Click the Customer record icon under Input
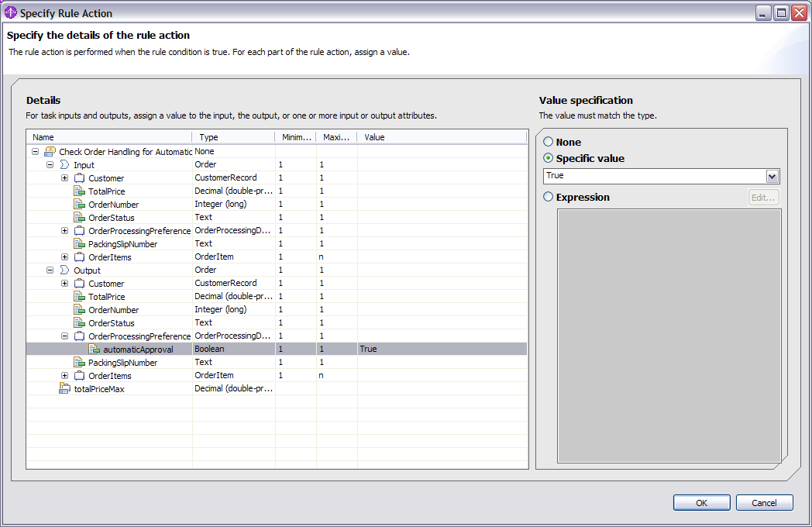 (x=79, y=178)
